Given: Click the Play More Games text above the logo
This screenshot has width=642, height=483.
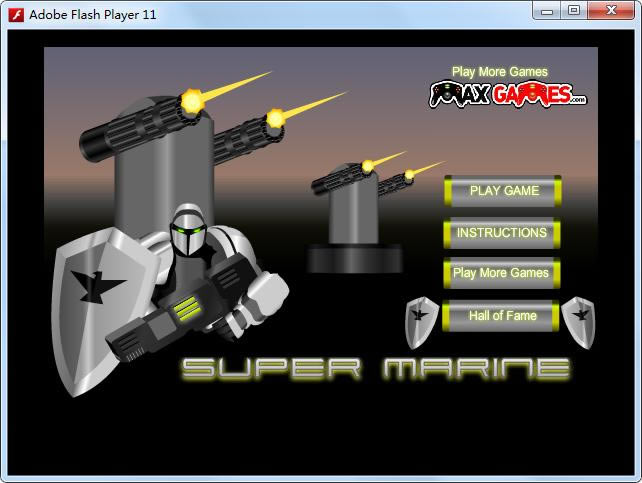Looking at the screenshot, I should (x=500, y=72).
